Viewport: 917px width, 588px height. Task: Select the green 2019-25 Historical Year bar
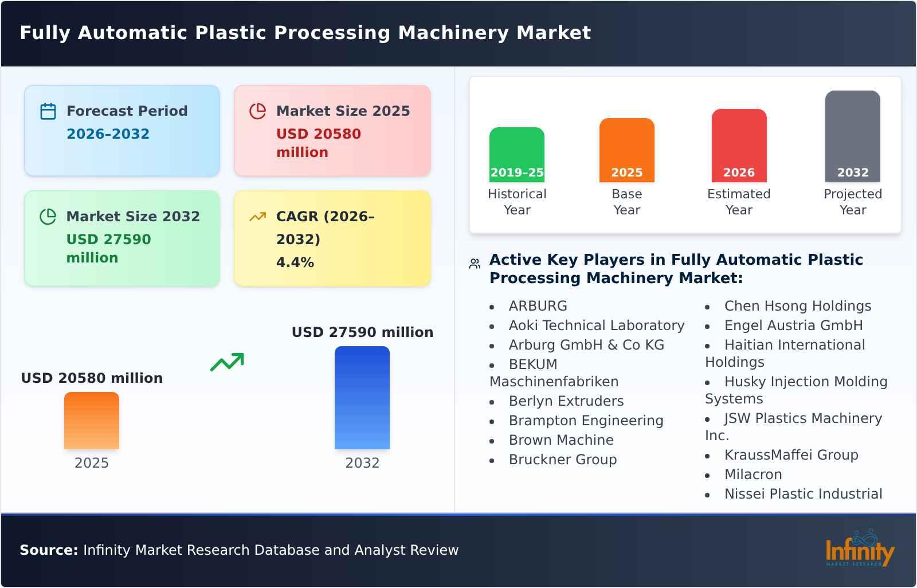517,155
